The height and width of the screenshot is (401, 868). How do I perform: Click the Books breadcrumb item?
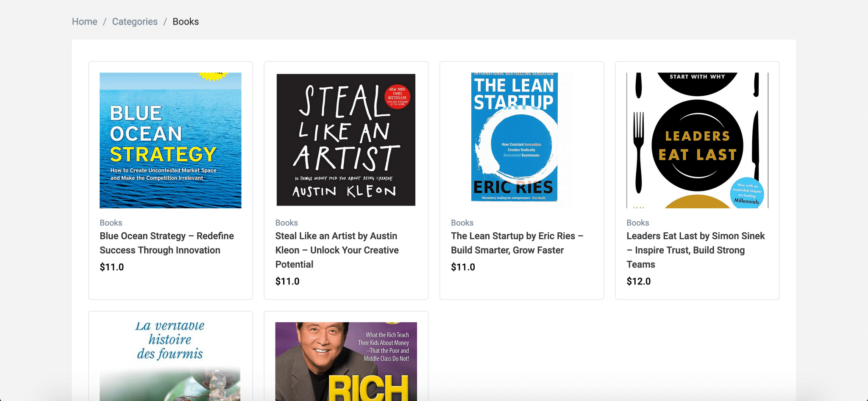tap(186, 22)
